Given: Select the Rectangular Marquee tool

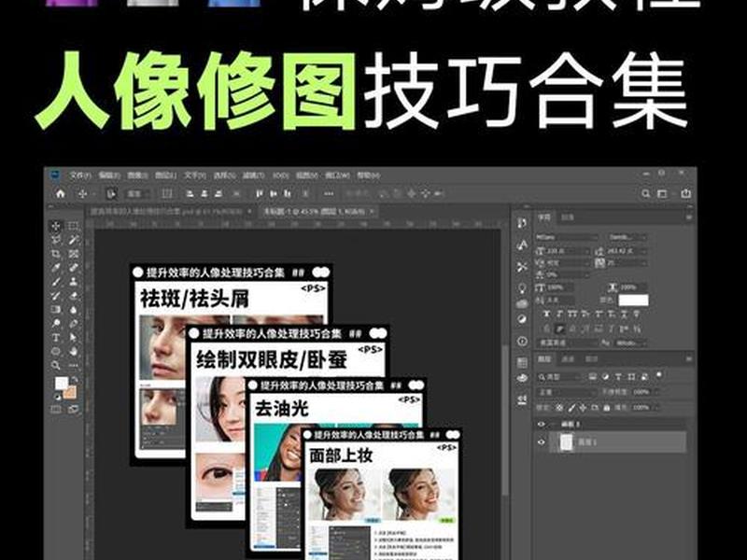Looking at the screenshot, I should tap(74, 226).
